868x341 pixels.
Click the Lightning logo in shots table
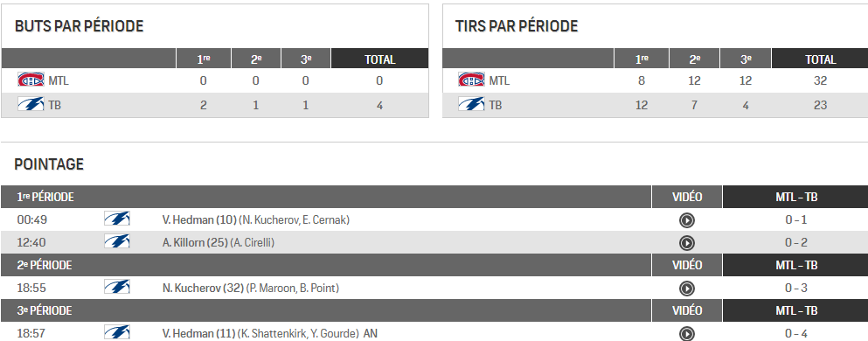(x=471, y=104)
